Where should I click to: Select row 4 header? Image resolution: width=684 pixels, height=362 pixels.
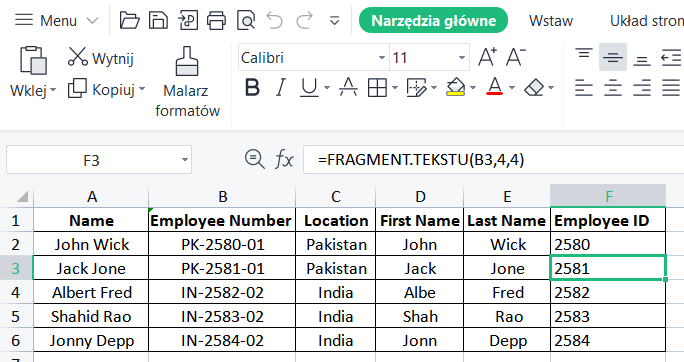pos(16,292)
